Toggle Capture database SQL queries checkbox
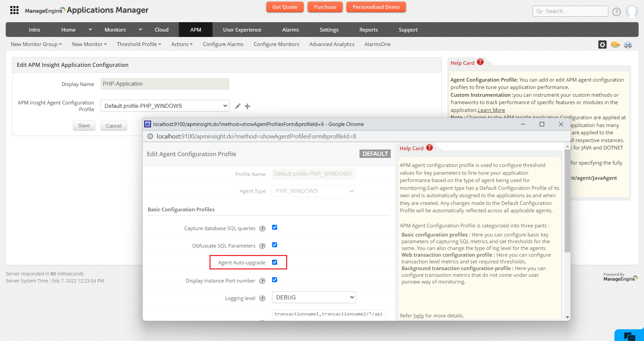 pyautogui.click(x=275, y=227)
